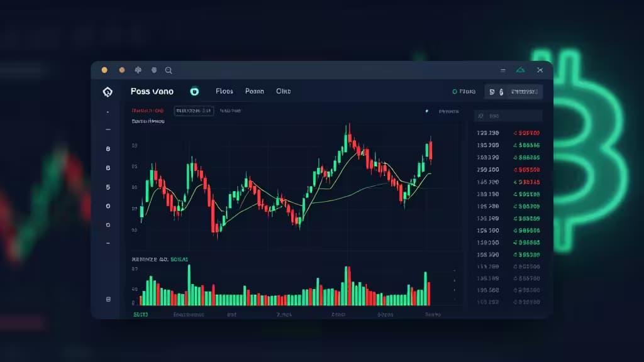Open the hamburger menu in the title bar
This screenshot has width=644, height=362.
[x=502, y=70]
